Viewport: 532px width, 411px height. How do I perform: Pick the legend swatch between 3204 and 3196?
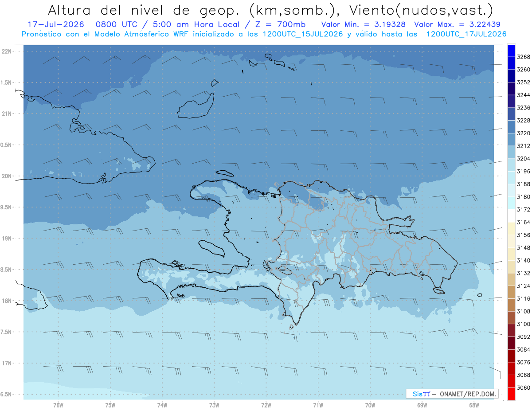pyautogui.click(x=511, y=165)
